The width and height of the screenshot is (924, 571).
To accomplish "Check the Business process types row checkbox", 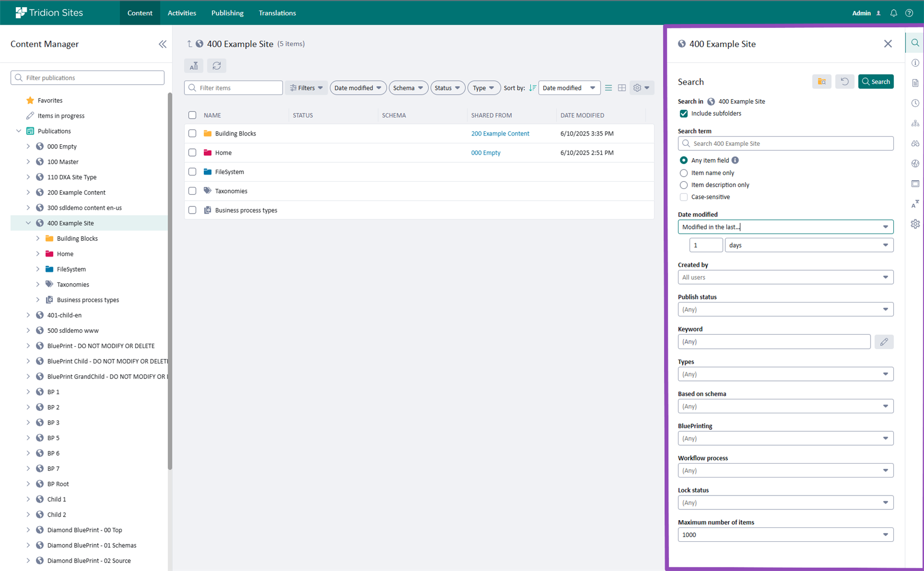I will [x=192, y=210].
